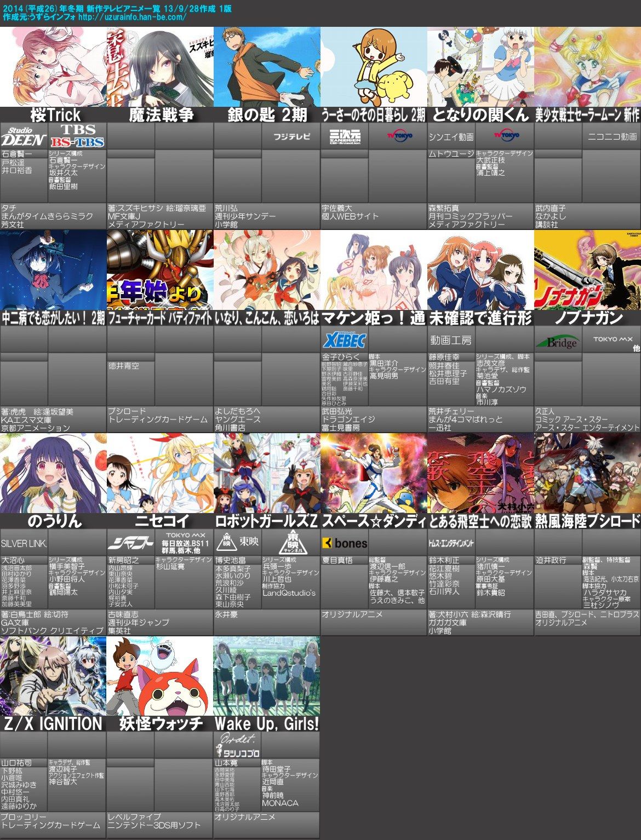Viewport: 641px width, 840px height.
Task: Click the TV Tokyo logo under となりの関くん
Action: pos(506,136)
